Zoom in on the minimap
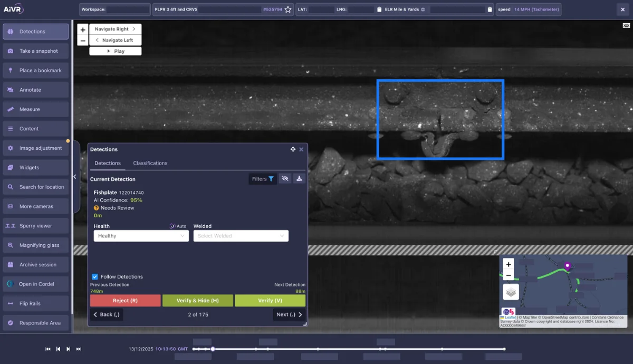 pos(509,264)
